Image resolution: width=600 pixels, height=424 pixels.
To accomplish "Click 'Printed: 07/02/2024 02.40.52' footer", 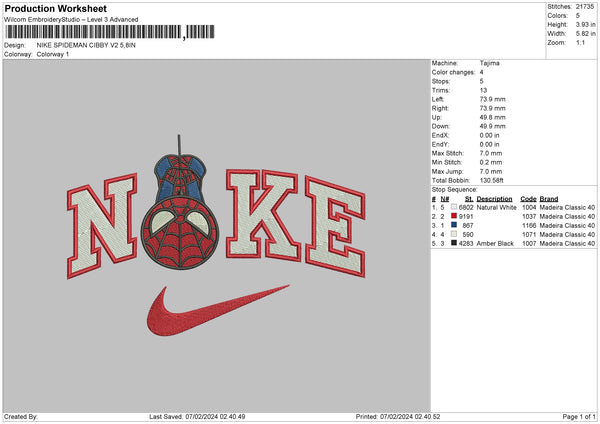I will click(398, 417).
